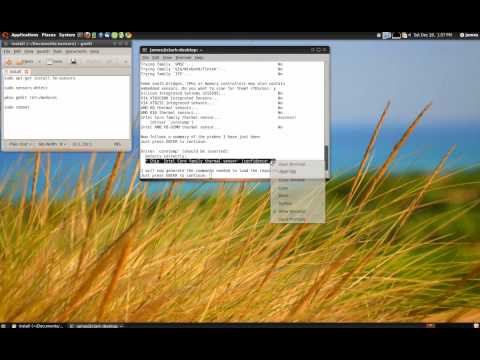Click the terminal prompt input line
480x360 pixels.
click(x=177, y=175)
